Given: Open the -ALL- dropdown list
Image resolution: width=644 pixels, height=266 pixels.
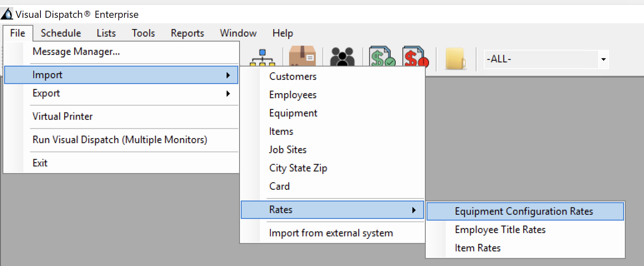Looking at the screenshot, I should 603,60.
